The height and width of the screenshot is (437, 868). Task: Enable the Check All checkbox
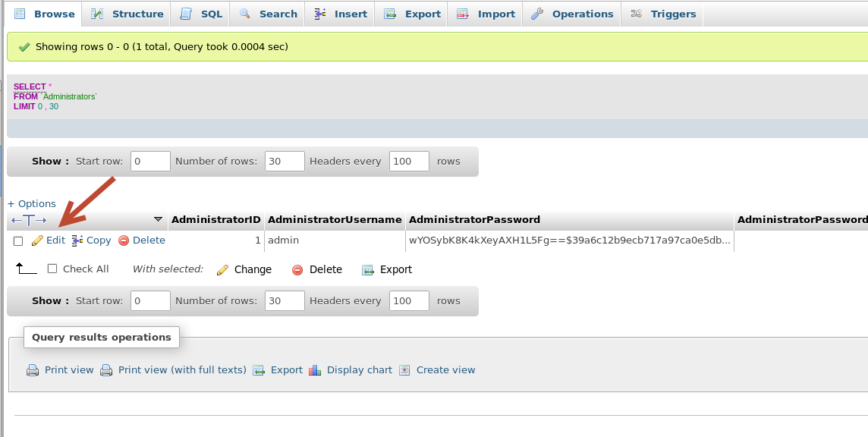pyautogui.click(x=52, y=269)
